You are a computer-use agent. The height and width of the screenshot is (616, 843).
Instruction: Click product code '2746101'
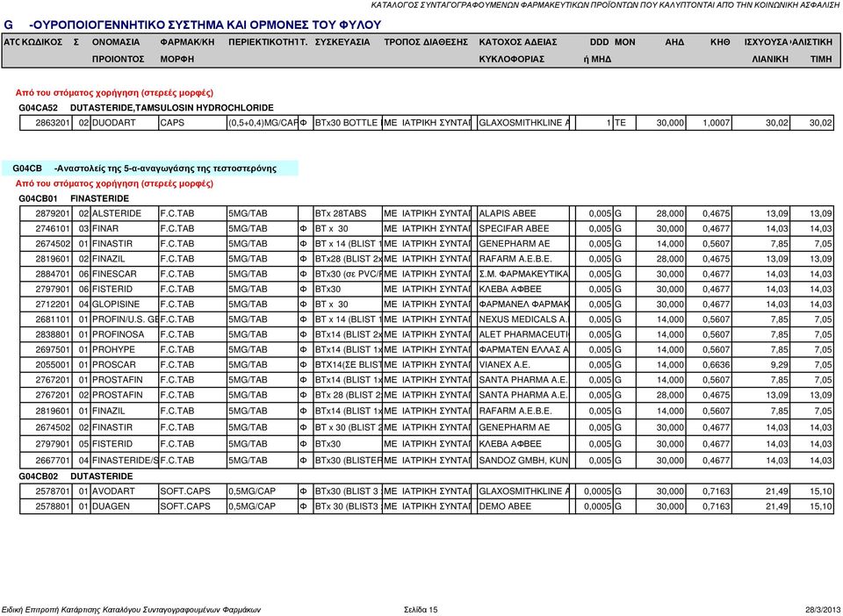(x=53, y=229)
